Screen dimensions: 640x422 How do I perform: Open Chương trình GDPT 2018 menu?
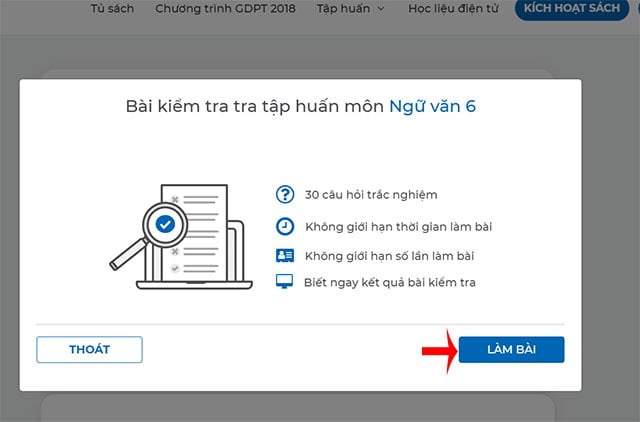click(x=225, y=9)
